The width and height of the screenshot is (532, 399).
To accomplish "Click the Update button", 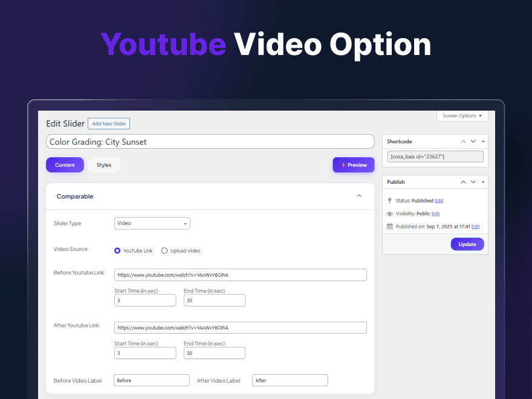I will tap(467, 244).
